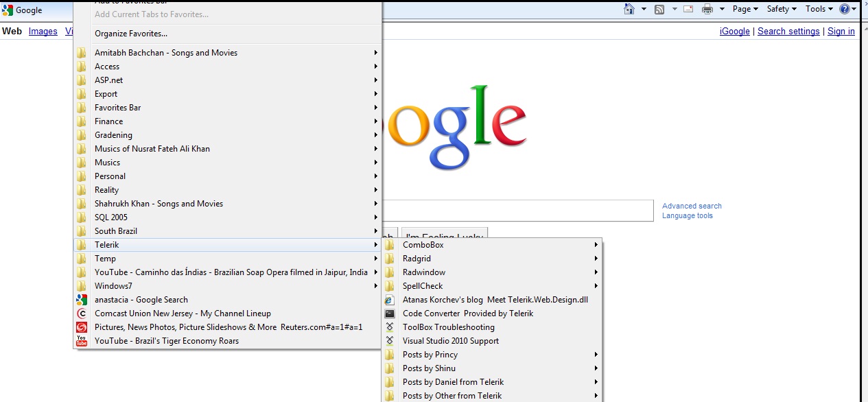Click the ASP.net folder icon

pos(82,80)
